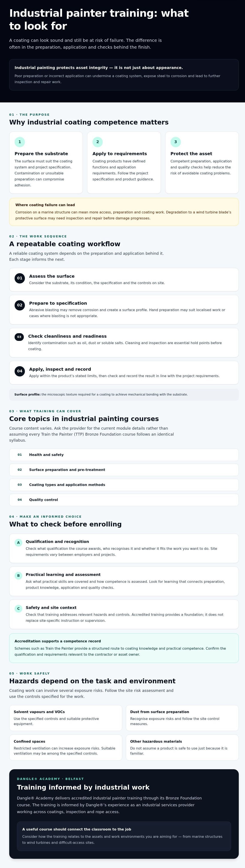The width and height of the screenshot is (245, 868).
Task: Click the number 2 circle badge
Action: [98, 142]
